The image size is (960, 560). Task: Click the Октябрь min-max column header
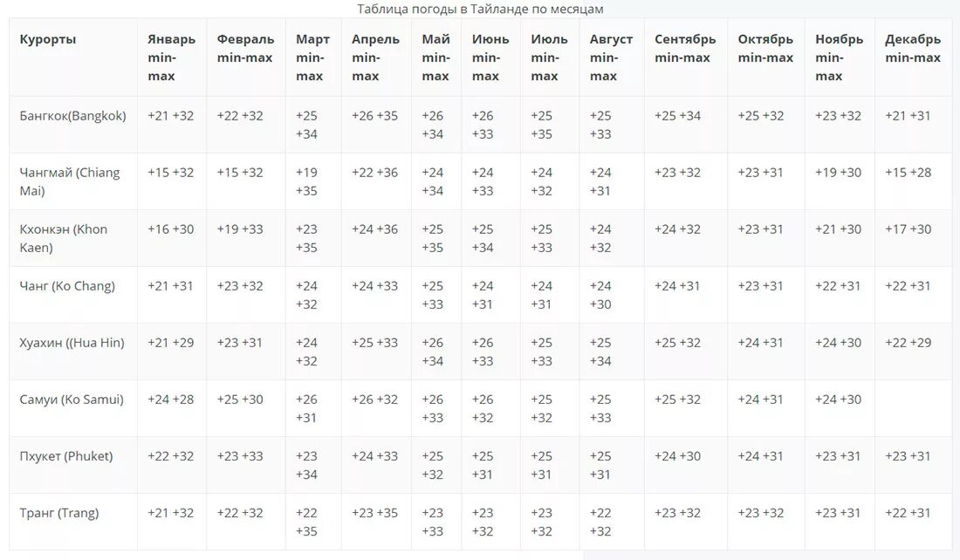coord(765,48)
